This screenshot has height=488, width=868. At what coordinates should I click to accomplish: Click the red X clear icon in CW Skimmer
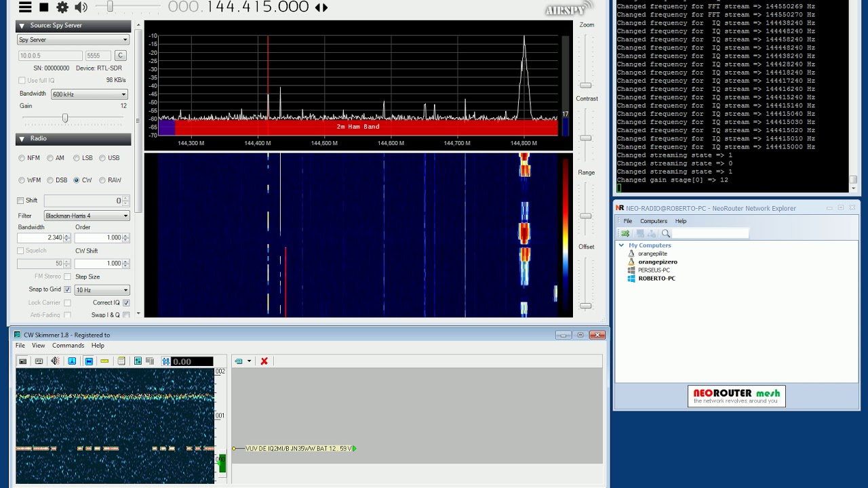click(264, 361)
